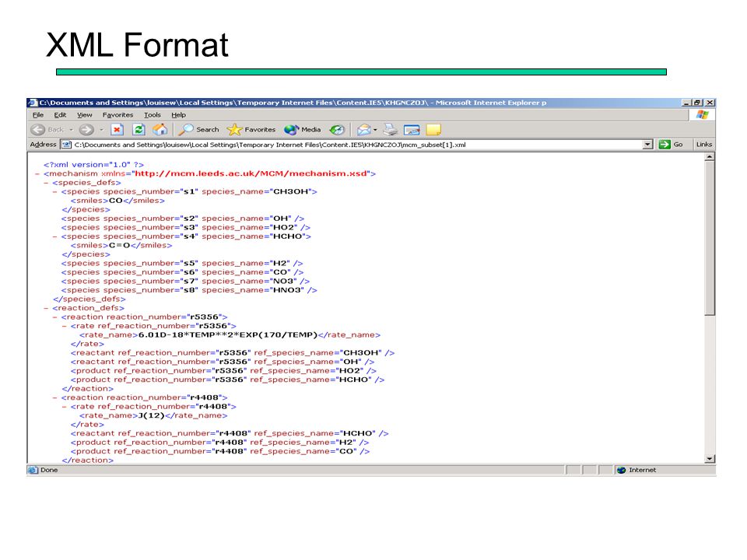Collapse the species s4 HCHO node
The image size is (747, 560).
54,236
